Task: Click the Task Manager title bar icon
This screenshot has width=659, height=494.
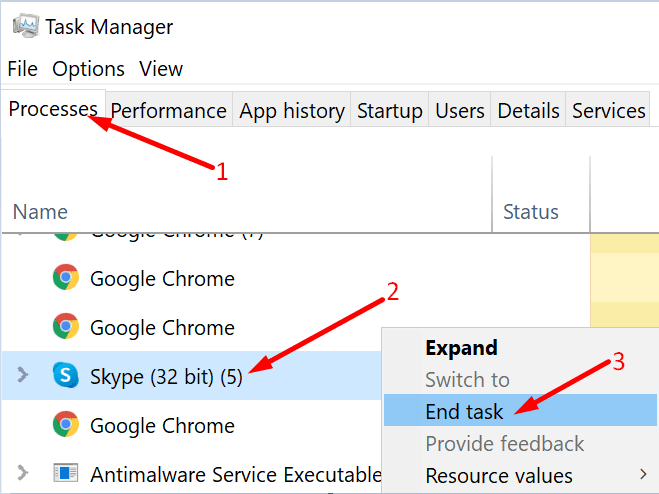Action: (x=22, y=24)
